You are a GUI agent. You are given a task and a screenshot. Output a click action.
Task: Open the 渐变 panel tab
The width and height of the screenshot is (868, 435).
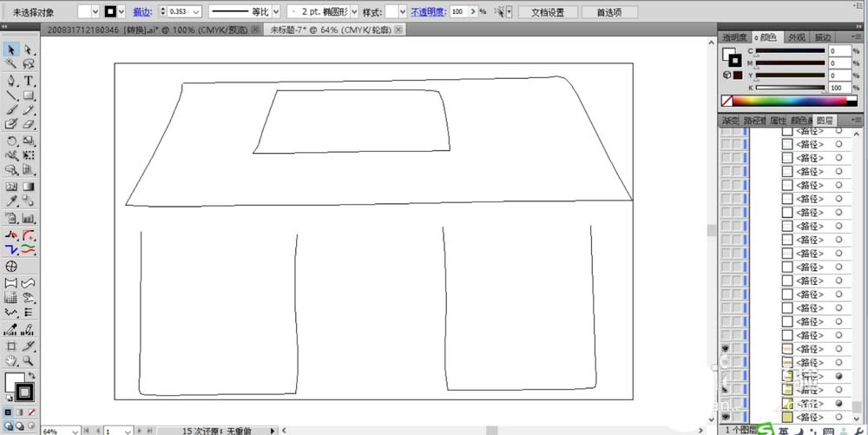tap(730, 120)
